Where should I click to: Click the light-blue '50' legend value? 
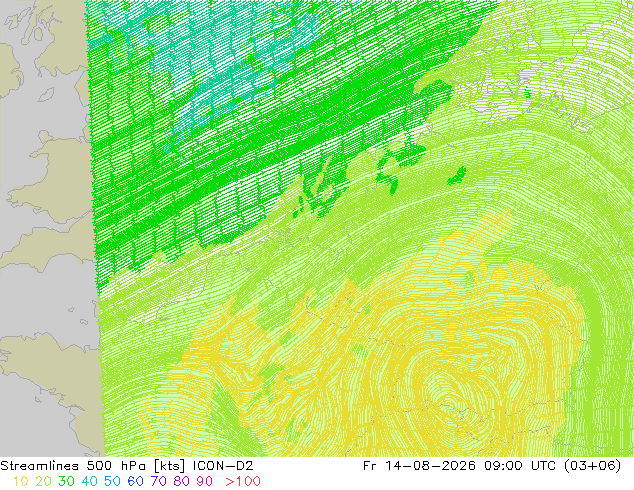pyautogui.click(x=112, y=481)
